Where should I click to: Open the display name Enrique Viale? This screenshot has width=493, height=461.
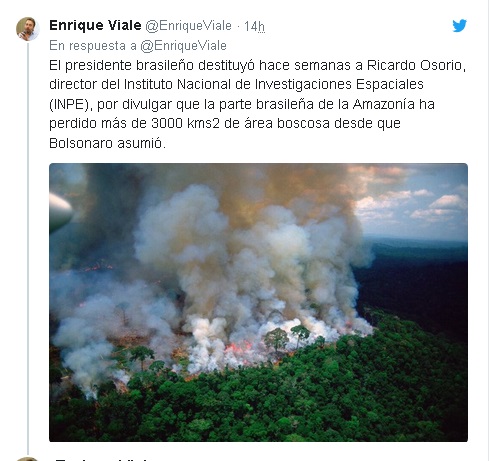coord(95,25)
